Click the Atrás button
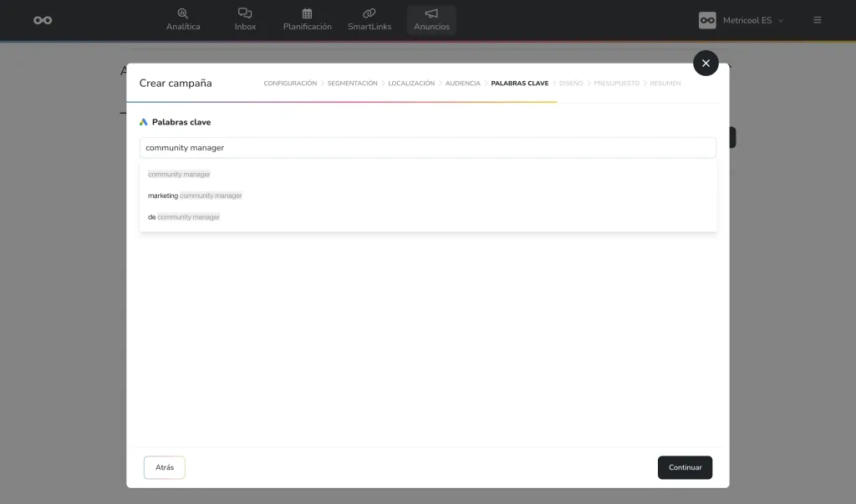Screen dimensions: 856x504 (165, 467)
